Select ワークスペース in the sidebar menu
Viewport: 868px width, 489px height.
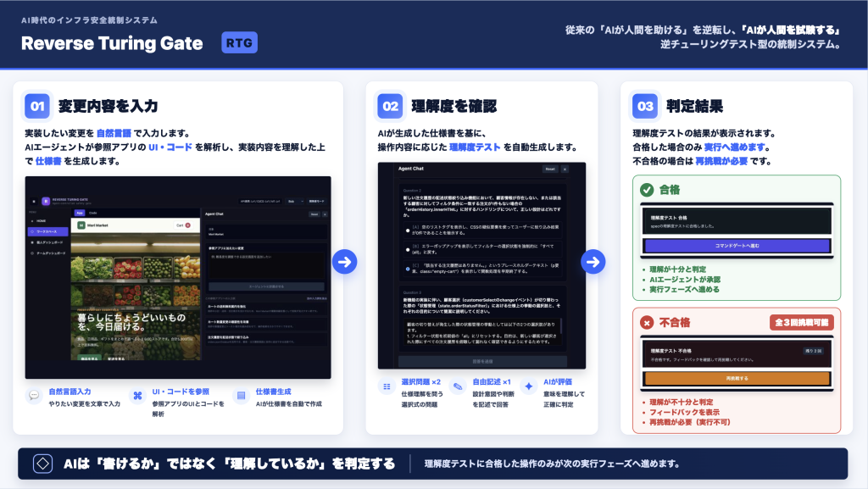[47, 231]
